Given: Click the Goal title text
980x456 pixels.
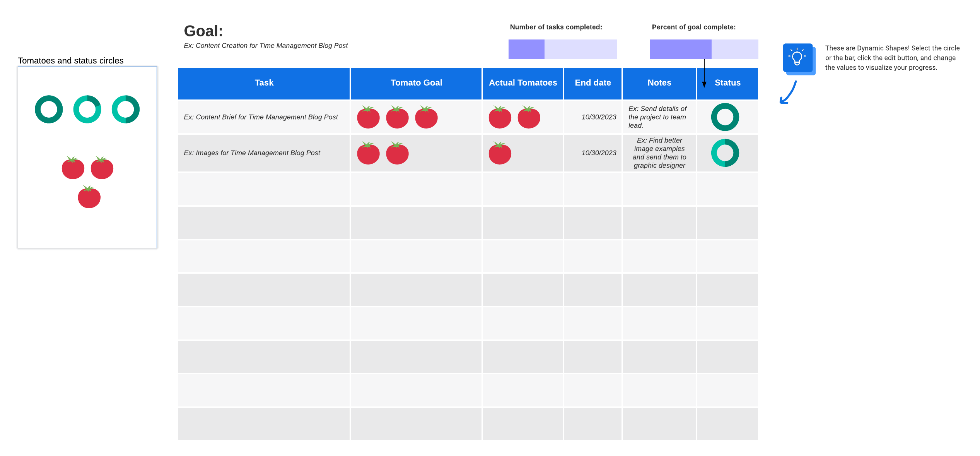Looking at the screenshot, I should [203, 31].
